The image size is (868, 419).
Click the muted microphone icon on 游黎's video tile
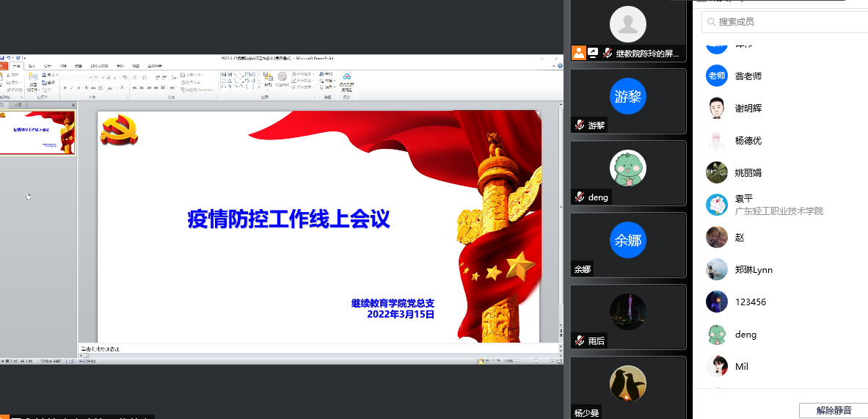pyautogui.click(x=580, y=125)
